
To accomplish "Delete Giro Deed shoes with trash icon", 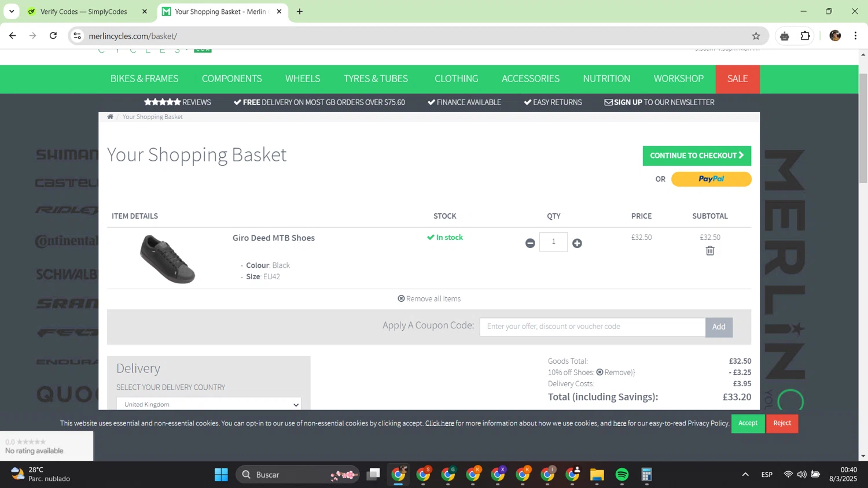I will click(x=710, y=250).
